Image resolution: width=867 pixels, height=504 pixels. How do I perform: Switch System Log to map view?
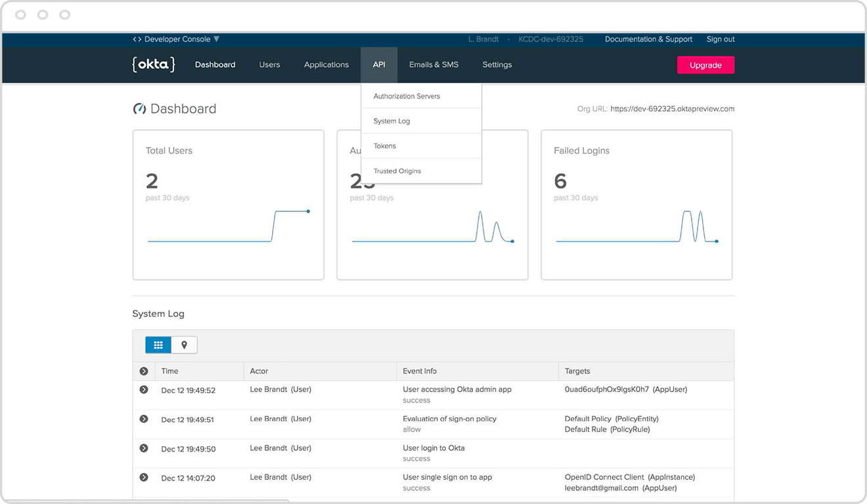coord(185,345)
